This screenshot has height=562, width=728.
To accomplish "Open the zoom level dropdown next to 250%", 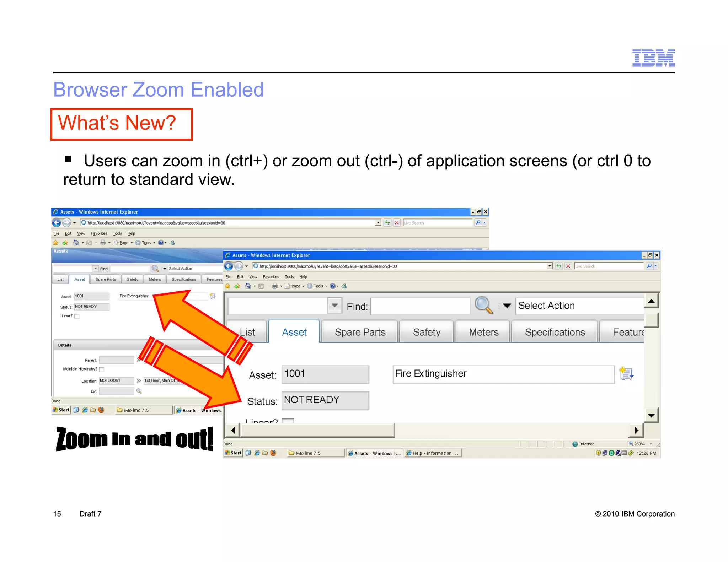I will pyautogui.click(x=651, y=444).
